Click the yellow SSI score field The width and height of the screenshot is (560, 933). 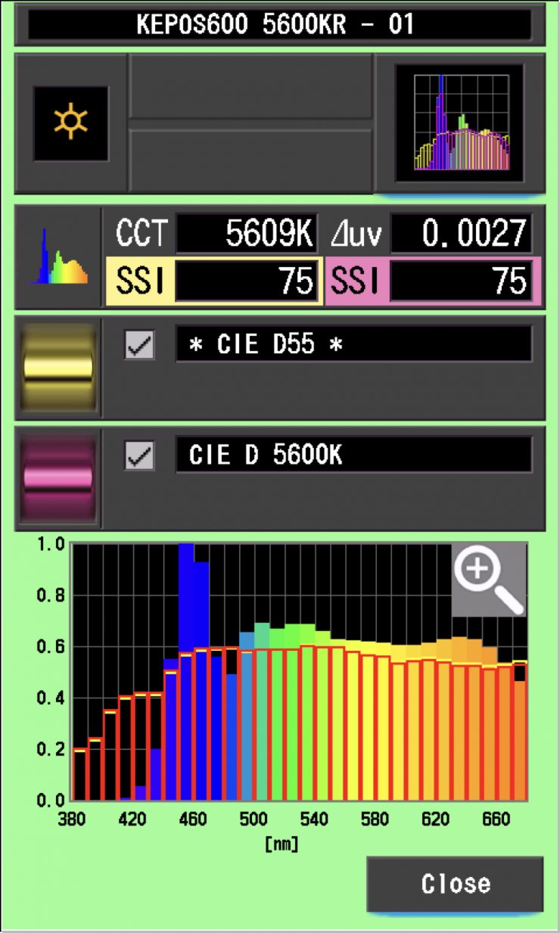click(x=247, y=281)
